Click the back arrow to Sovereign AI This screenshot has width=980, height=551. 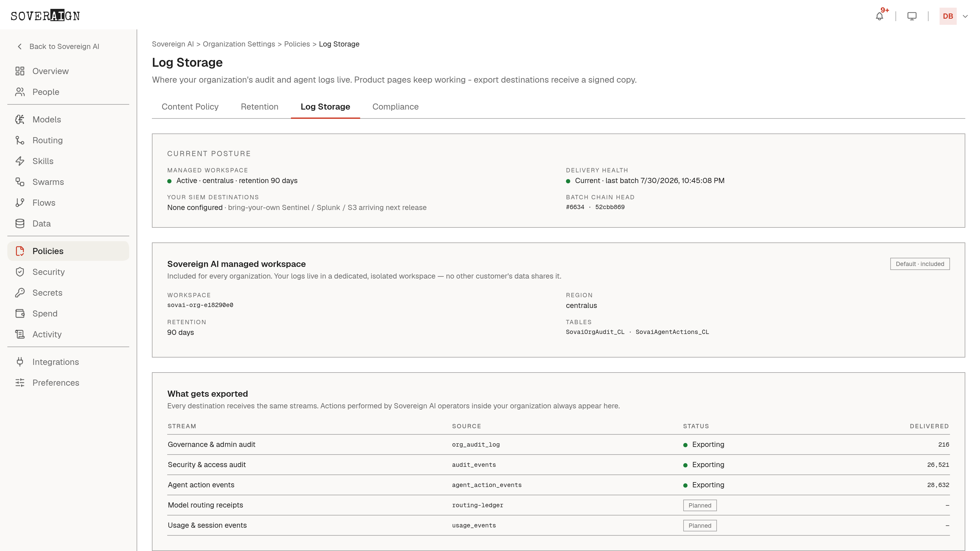click(x=20, y=47)
